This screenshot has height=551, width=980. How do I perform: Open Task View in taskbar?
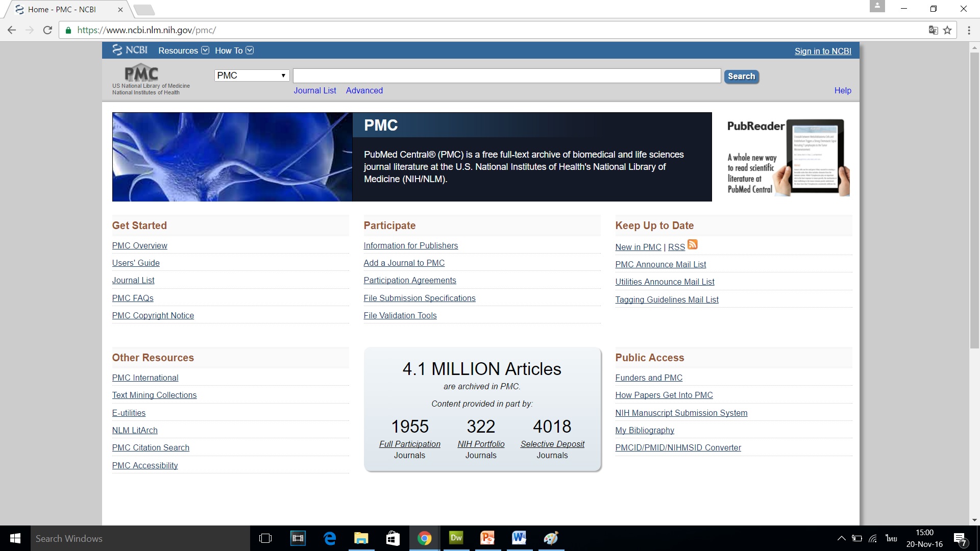pyautogui.click(x=265, y=538)
